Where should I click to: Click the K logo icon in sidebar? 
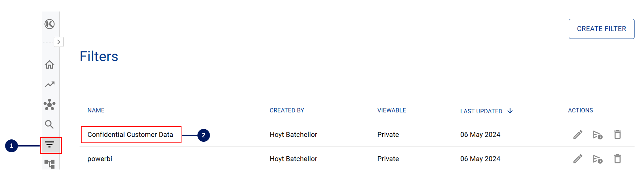pos(49,24)
